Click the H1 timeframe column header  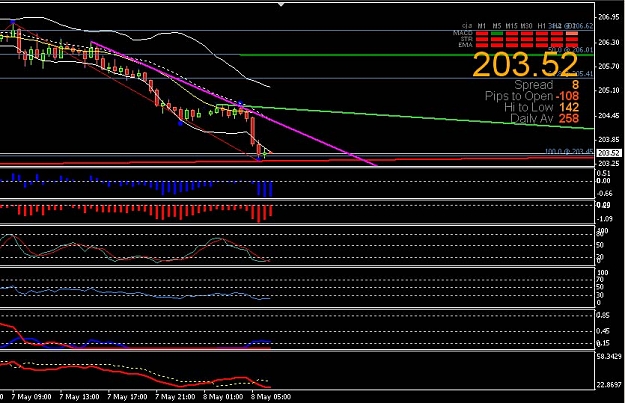point(541,26)
